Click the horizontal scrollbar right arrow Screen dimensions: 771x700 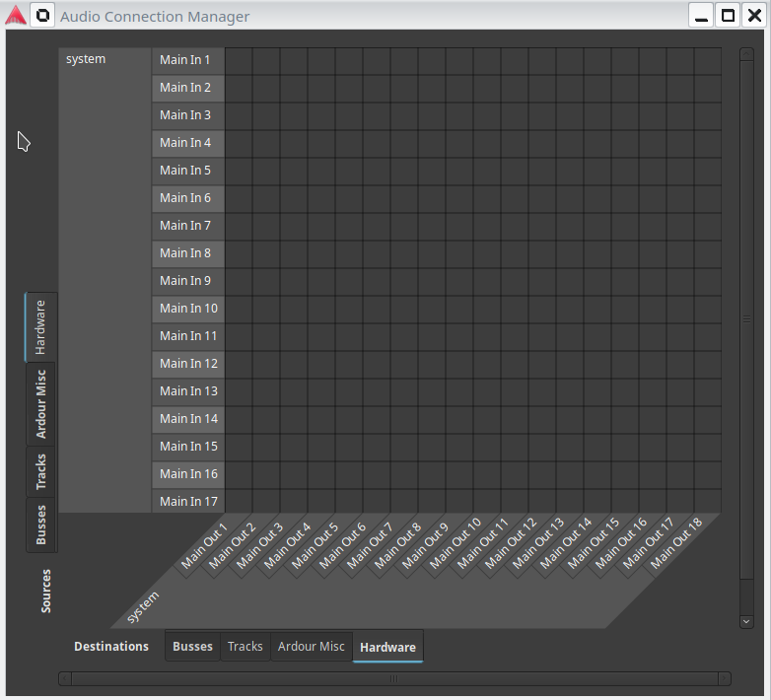[725, 678]
